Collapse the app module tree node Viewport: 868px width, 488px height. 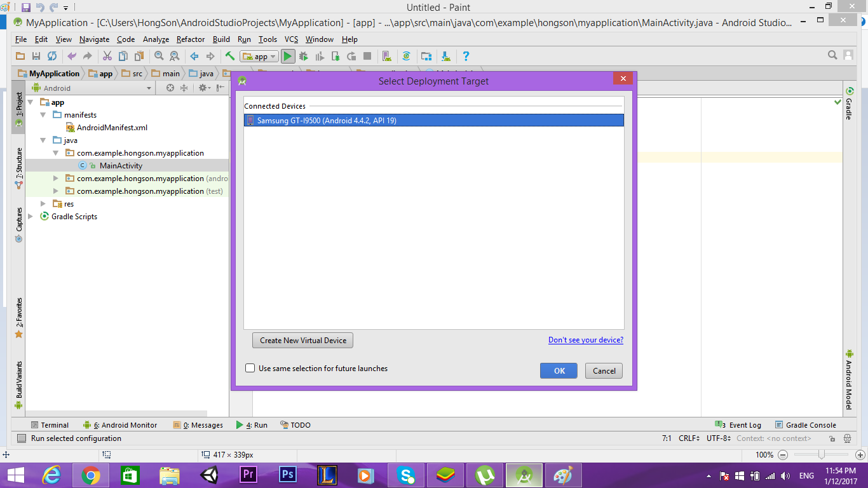tap(31, 102)
